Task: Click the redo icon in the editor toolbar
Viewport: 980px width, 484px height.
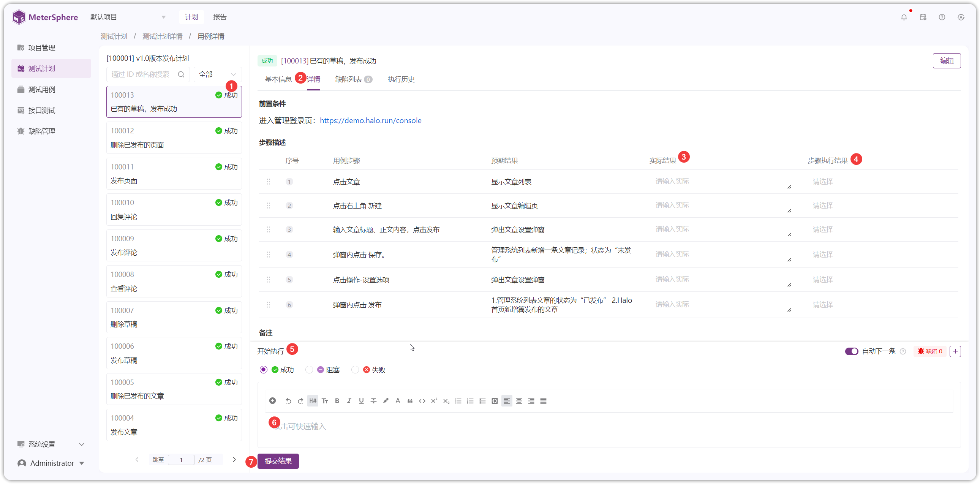Action: click(300, 401)
